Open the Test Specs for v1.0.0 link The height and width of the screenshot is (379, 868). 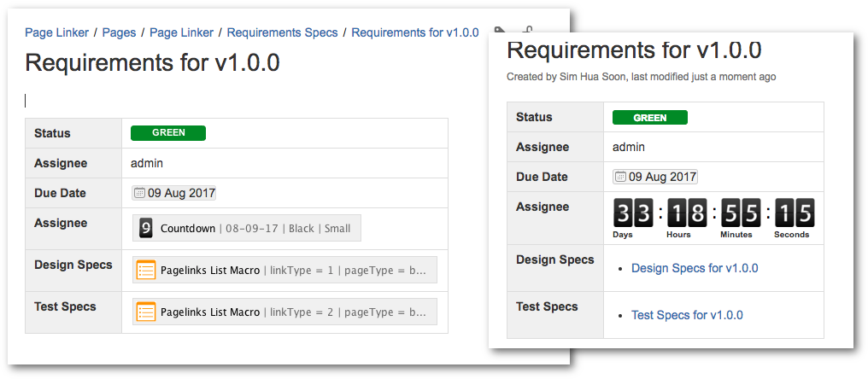click(x=687, y=315)
